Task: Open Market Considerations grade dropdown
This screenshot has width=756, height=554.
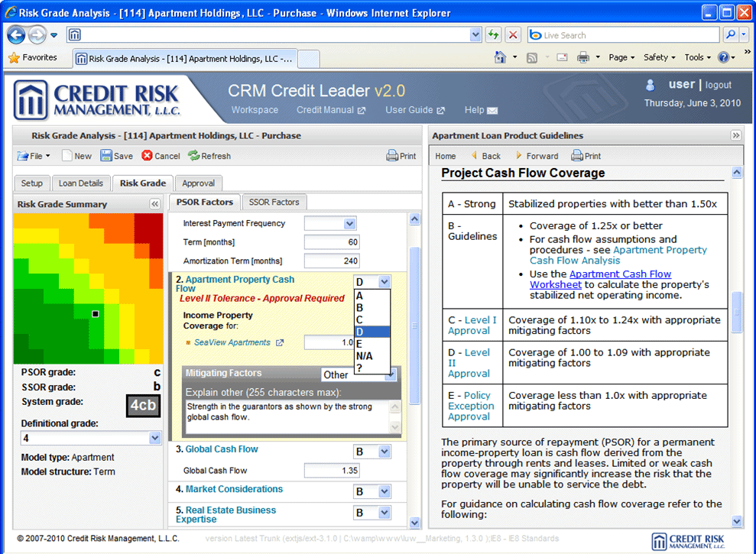Action: 384,492
